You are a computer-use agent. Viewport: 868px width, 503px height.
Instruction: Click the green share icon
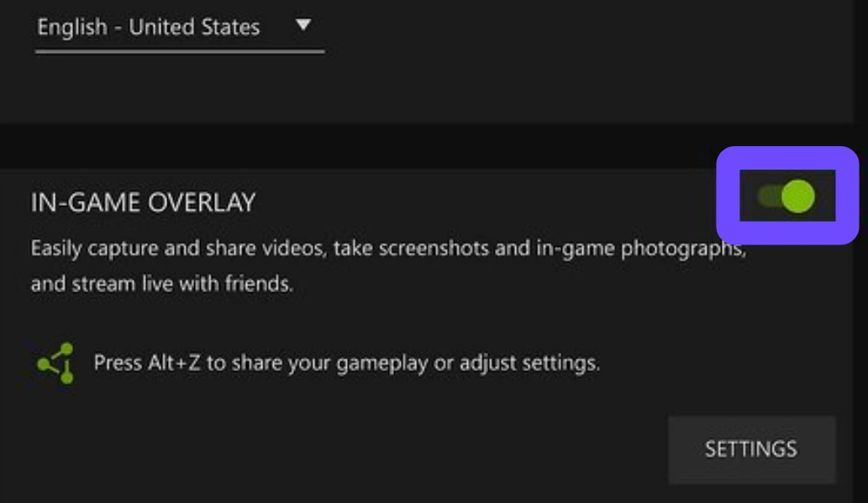point(55,364)
